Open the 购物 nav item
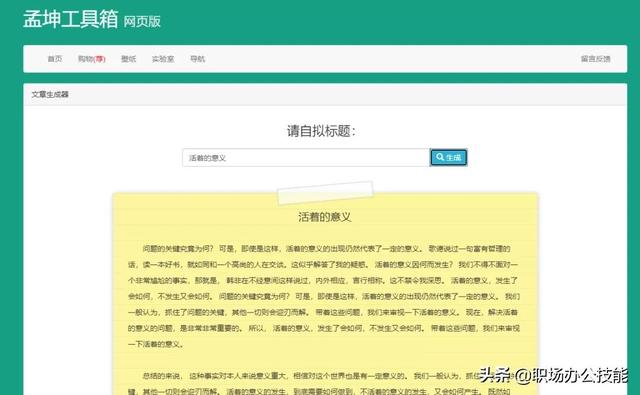 point(92,59)
